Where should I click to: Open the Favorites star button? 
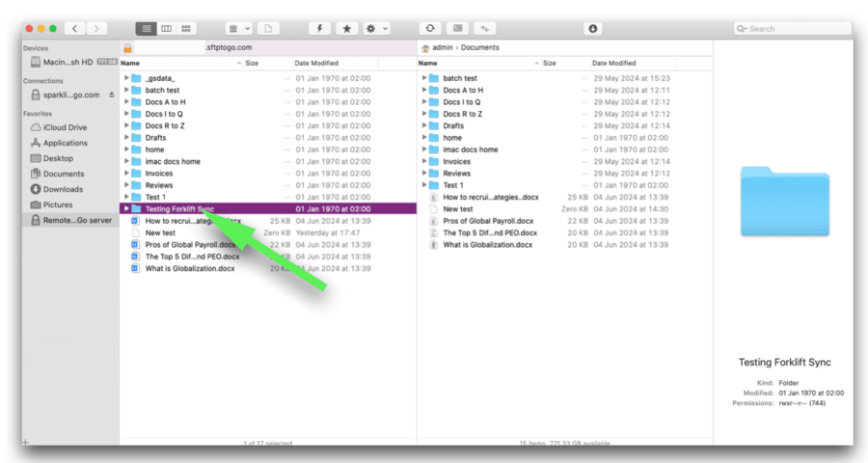[x=347, y=28]
